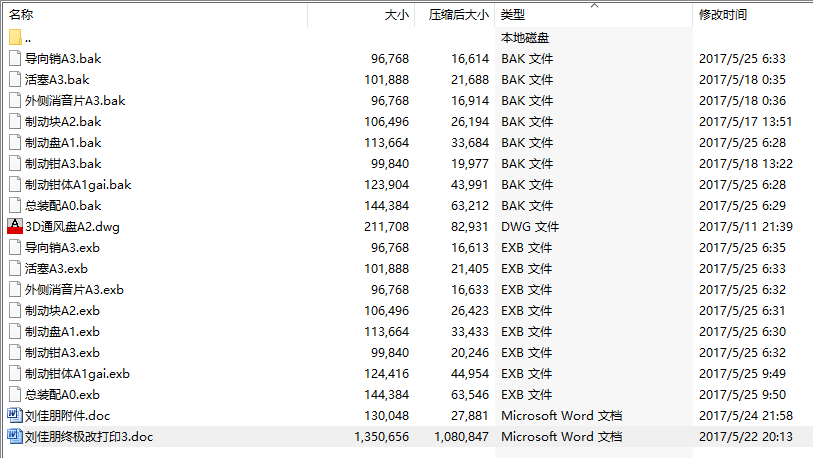Select the 活塞A3.bak file icon

pyautogui.click(x=15, y=79)
